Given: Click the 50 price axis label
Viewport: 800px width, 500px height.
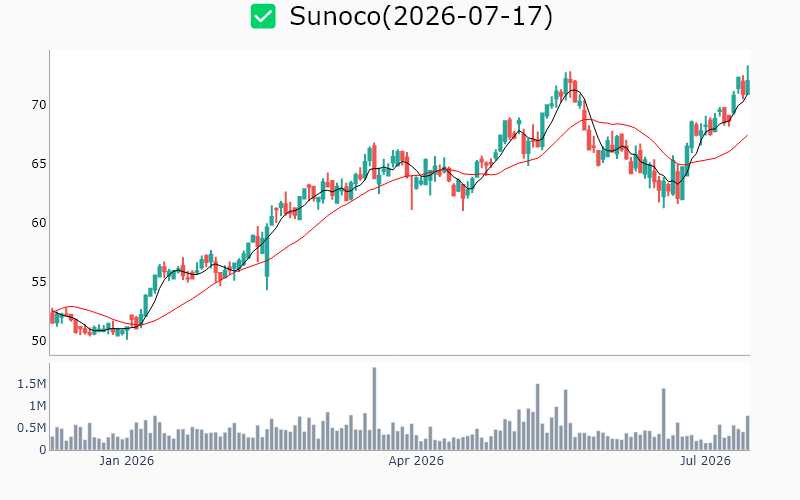Looking at the screenshot, I should click(39, 341).
